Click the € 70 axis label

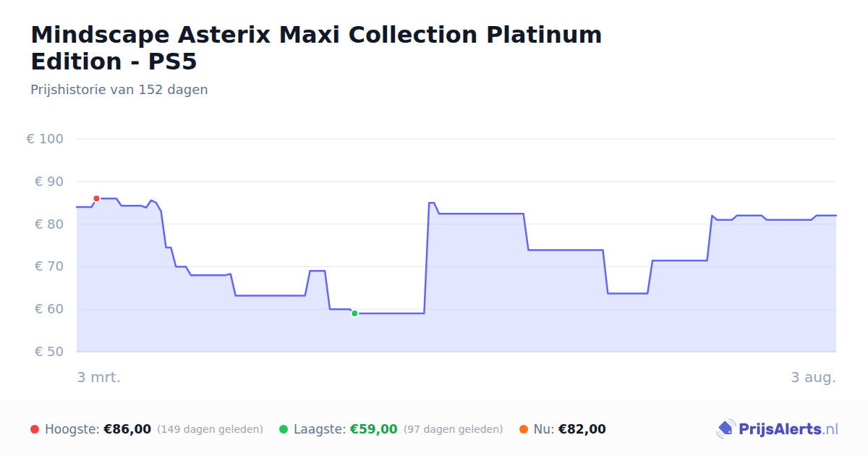[48, 266]
